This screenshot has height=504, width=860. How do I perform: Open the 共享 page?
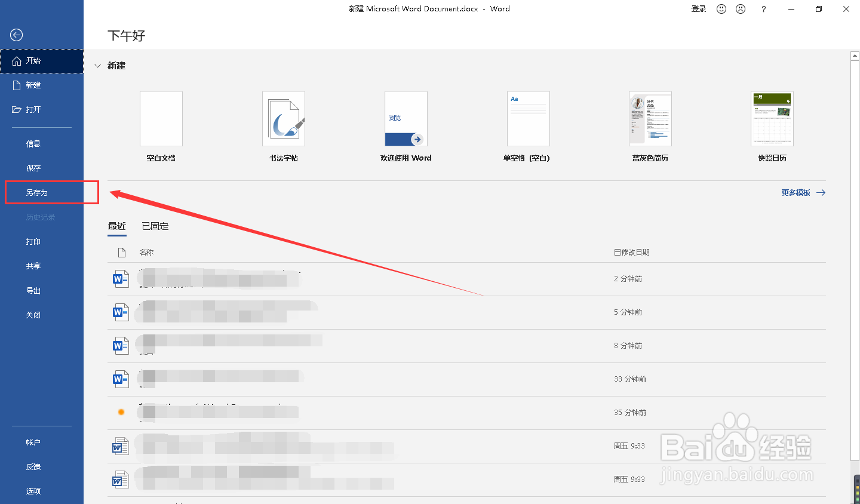[42, 266]
